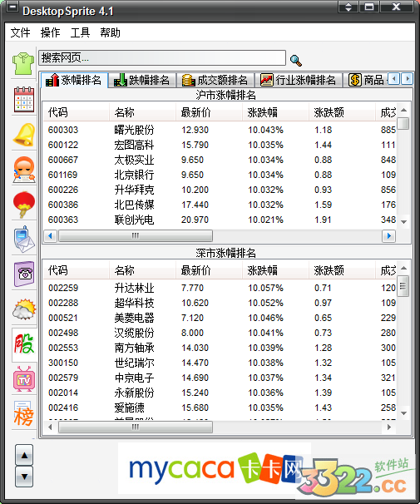
Task: Select stock row 002579 中京电子
Action: pyautogui.click(x=220, y=378)
